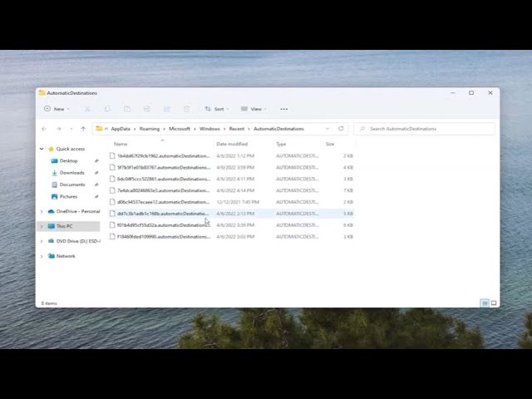This screenshot has height=399, width=532.
Task: Refresh the AutomaticDestinations folder view
Action: point(341,129)
